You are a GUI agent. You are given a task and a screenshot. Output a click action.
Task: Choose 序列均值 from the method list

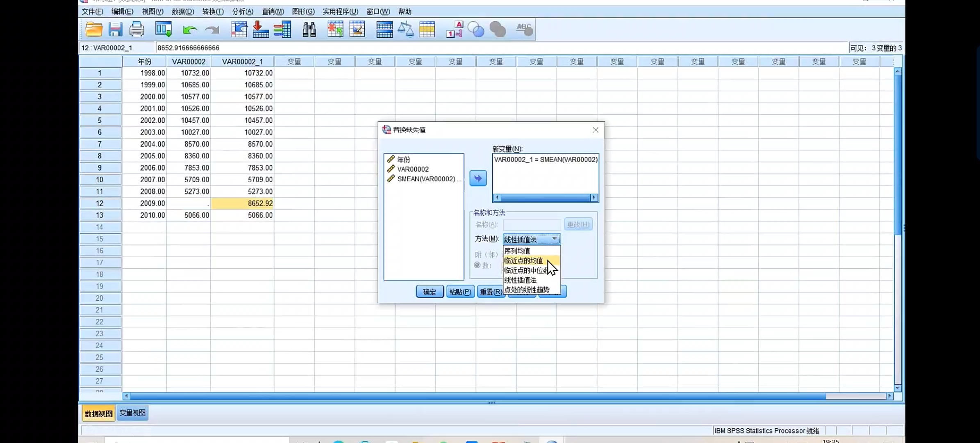[517, 251]
